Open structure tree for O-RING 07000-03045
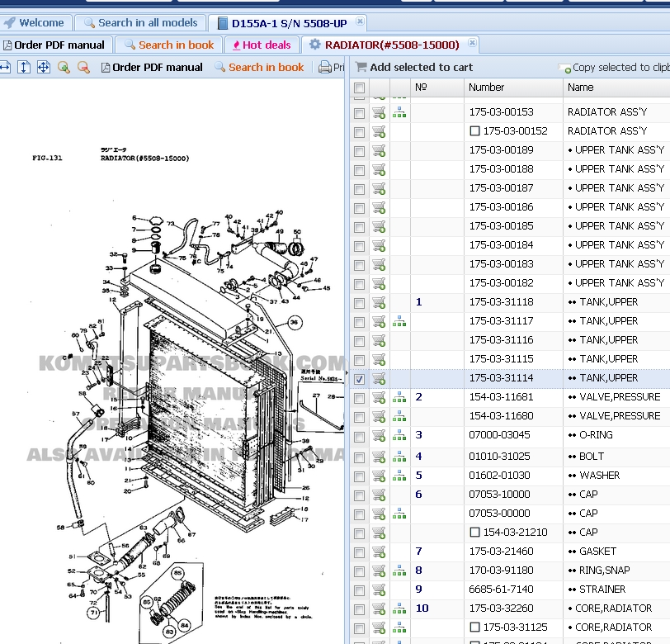This screenshot has width=670, height=644. [x=399, y=435]
